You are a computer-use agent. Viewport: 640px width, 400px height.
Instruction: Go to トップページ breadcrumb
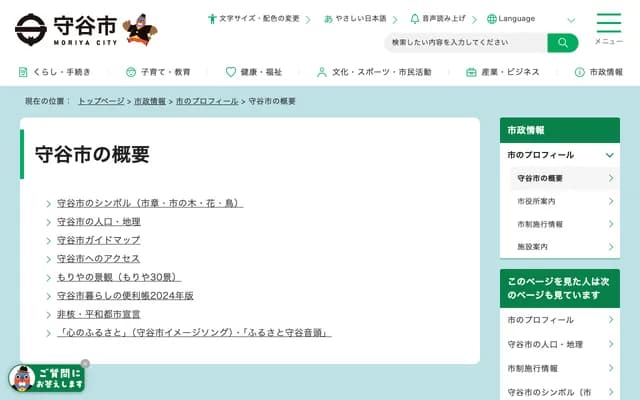point(101,101)
